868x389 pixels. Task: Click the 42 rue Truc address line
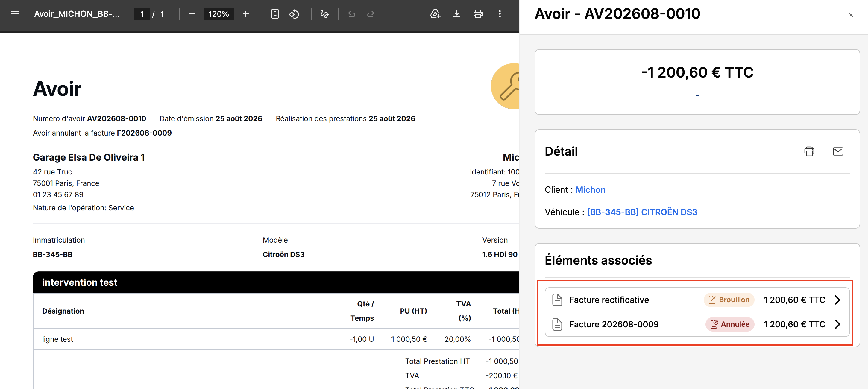pos(52,172)
